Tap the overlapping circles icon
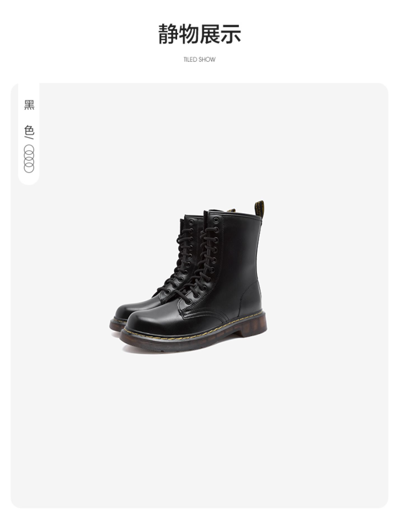The width and height of the screenshot is (420, 520). pyautogui.click(x=29, y=159)
